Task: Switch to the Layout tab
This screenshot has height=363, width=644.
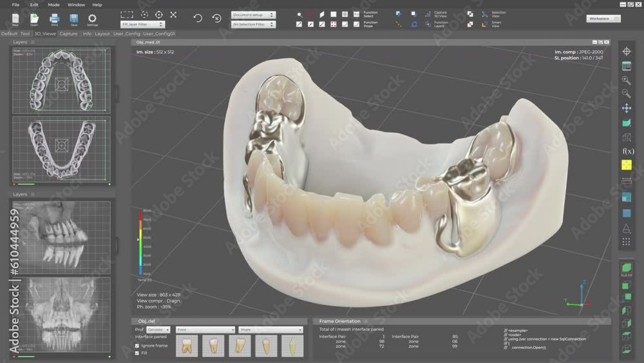Action: click(x=102, y=34)
